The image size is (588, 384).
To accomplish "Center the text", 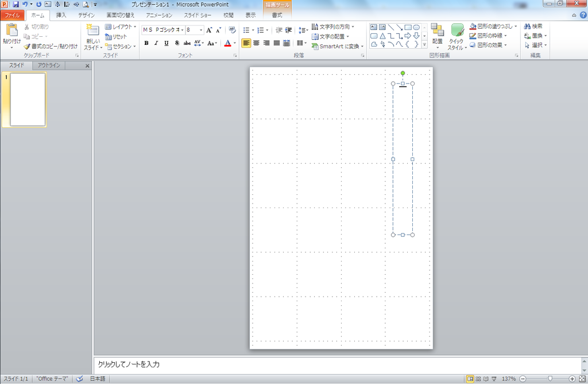I will click(257, 43).
